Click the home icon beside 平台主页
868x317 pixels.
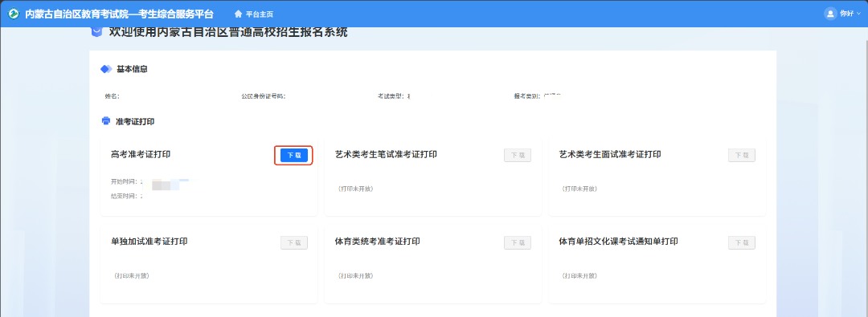[238, 14]
